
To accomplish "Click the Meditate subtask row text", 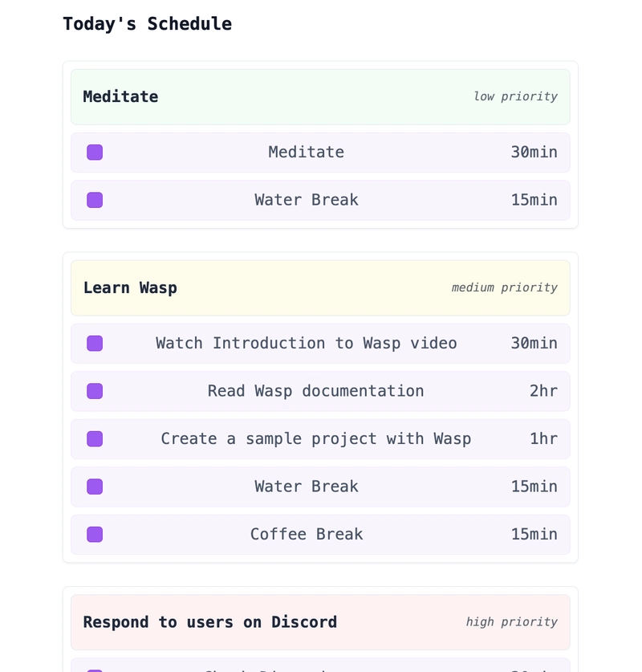I will pos(307,152).
